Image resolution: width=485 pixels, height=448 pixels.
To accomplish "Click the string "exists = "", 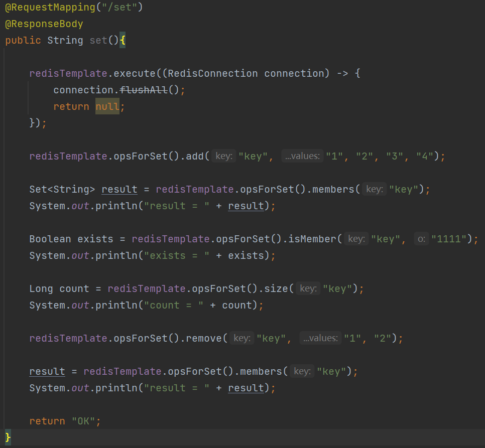I will (177, 255).
